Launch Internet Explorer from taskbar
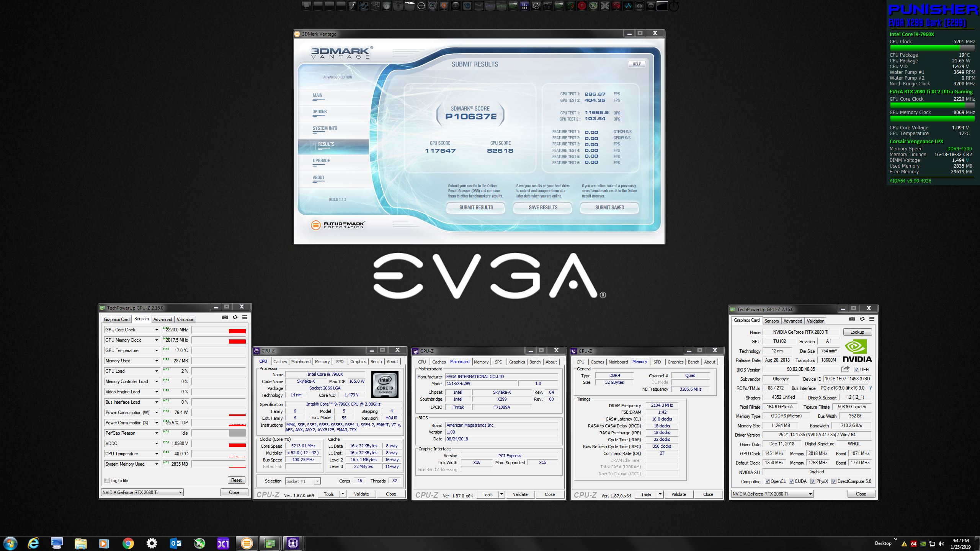The width and height of the screenshot is (980, 551). tap(34, 543)
